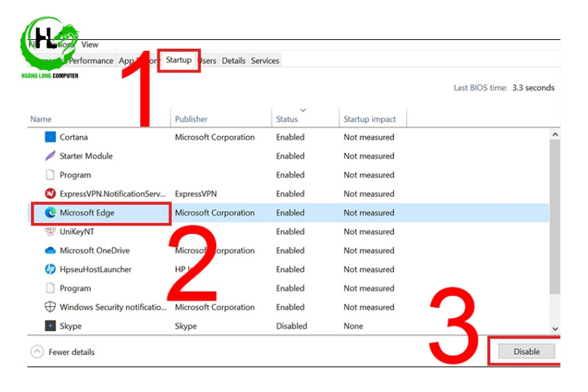The width and height of the screenshot is (588, 392).
Task: Click UniKeyNT's Enabled status cell
Action: (x=290, y=232)
